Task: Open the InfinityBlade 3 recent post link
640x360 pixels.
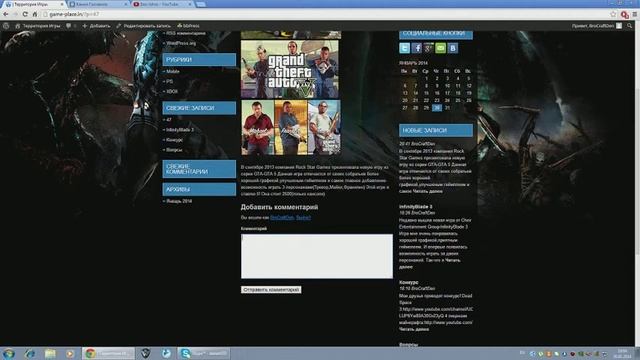Action: click(x=180, y=130)
